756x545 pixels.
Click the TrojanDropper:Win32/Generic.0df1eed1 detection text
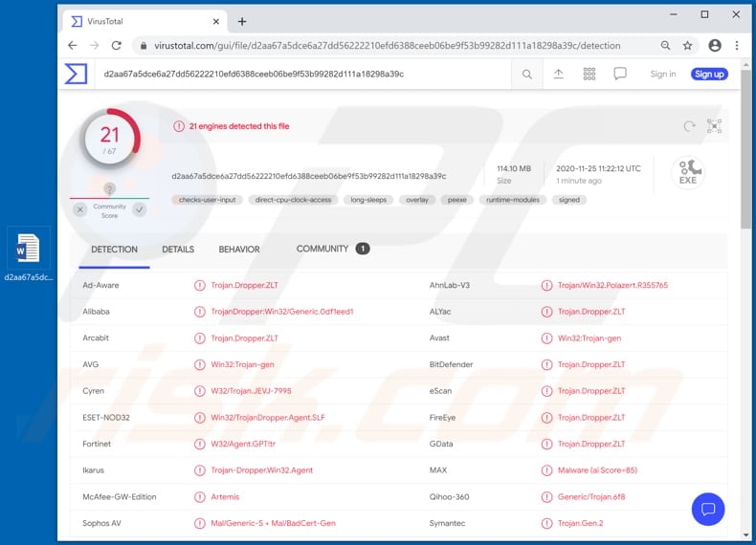[x=282, y=312]
